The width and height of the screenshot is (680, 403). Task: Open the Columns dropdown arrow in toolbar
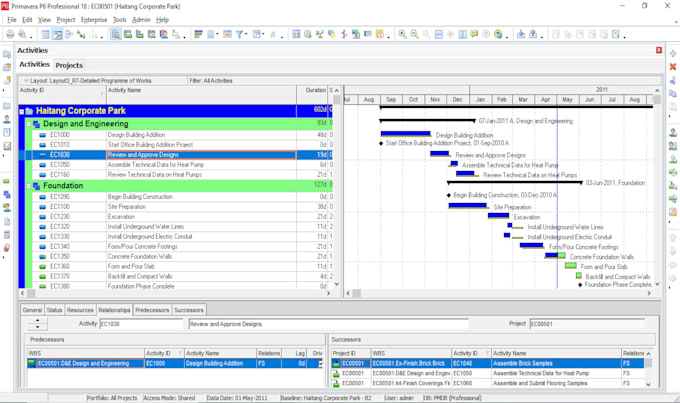(x=217, y=34)
